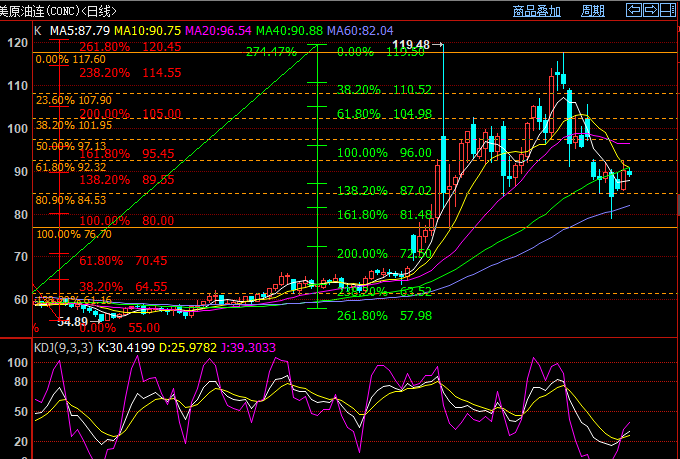Select the K indicator label above chart
Screen dimensions: 680x459
tap(37, 30)
